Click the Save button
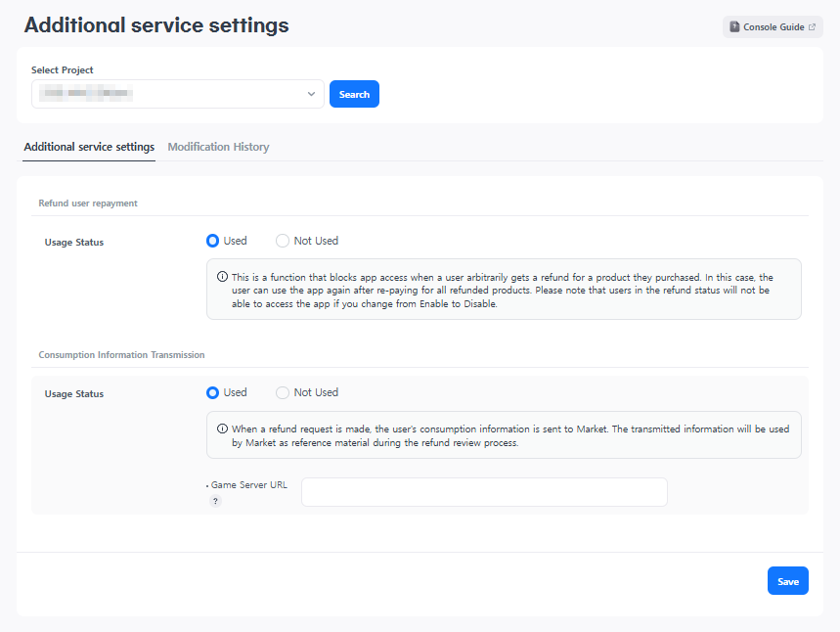Viewport: 840px width, 632px height. pyautogui.click(x=787, y=581)
